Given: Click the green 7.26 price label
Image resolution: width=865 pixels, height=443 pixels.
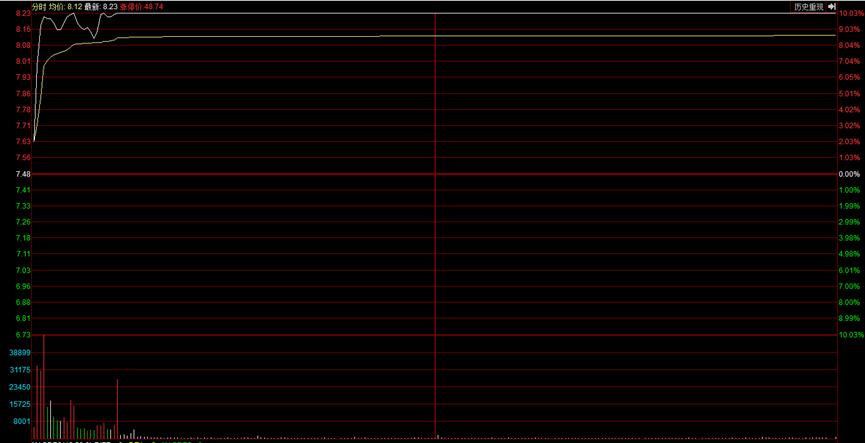Looking at the screenshot, I should point(23,222).
